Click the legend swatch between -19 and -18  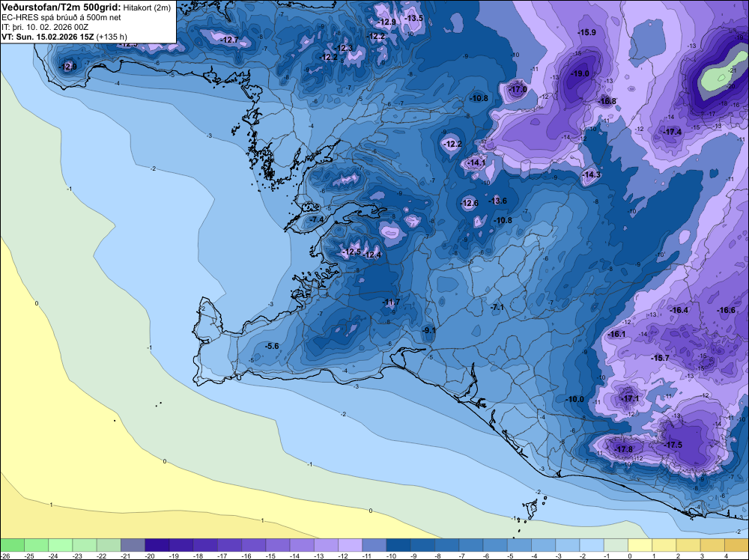pyautogui.click(x=181, y=545)
